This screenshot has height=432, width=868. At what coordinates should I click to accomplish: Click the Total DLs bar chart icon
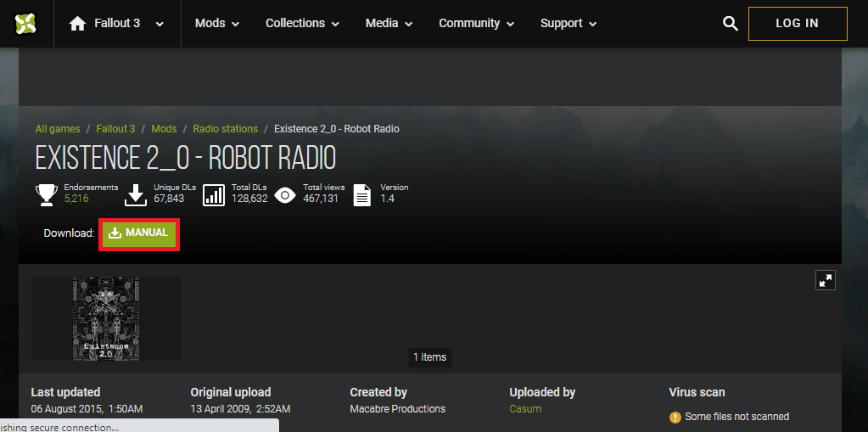214,195
